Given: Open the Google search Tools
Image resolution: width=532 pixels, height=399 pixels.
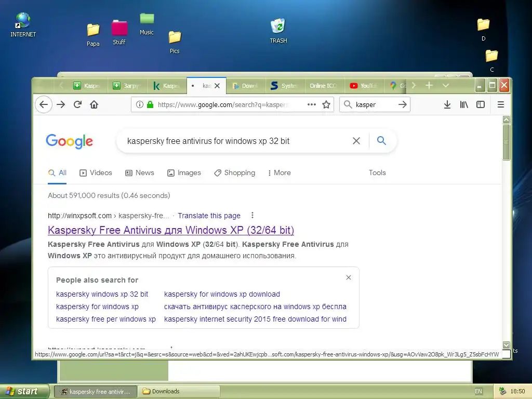Looking at the screenshot, I should tap(377, 172).
